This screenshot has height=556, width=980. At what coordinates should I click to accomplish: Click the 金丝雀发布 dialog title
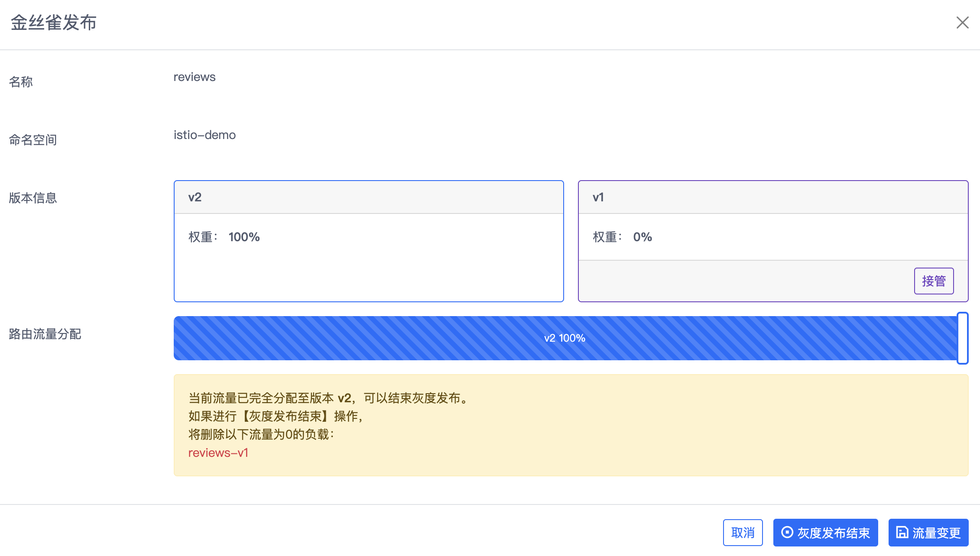pos(53,23)
